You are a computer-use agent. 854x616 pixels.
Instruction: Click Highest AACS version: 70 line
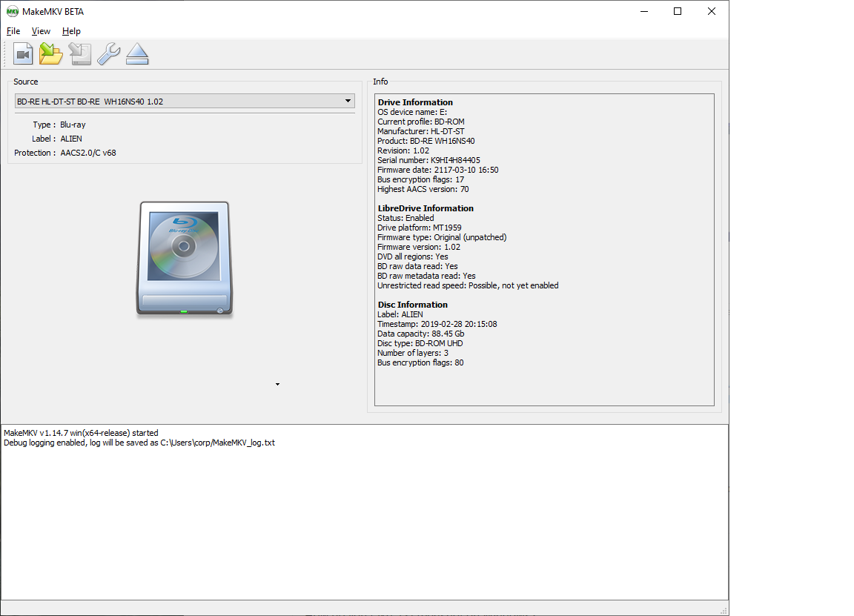[423, 190]
